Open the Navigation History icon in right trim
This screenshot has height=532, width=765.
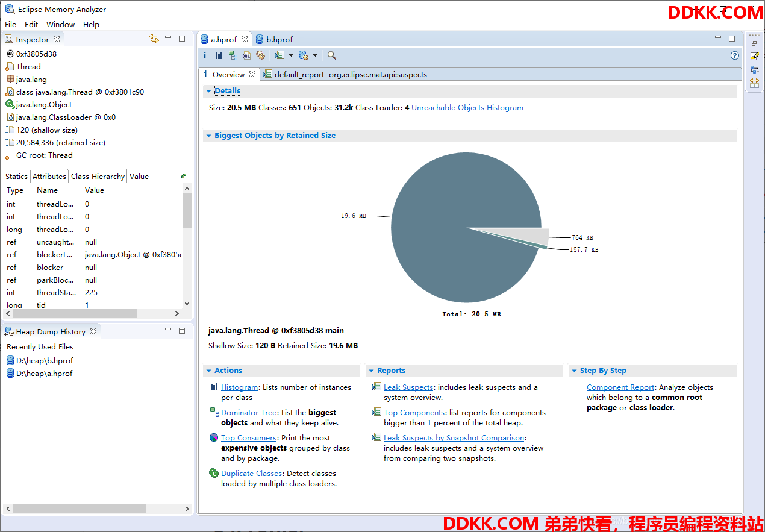click(754, 69)
